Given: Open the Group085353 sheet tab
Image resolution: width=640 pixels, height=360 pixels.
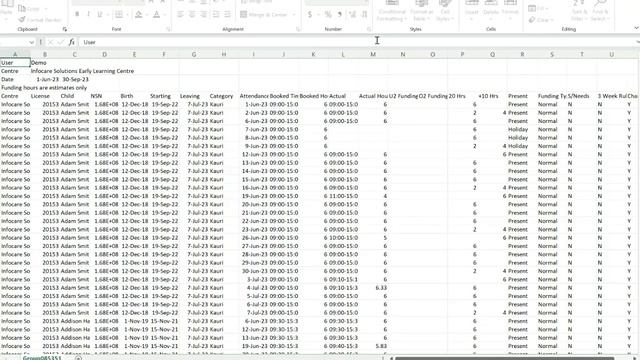Looking at the screenshot, I should 42,358.
